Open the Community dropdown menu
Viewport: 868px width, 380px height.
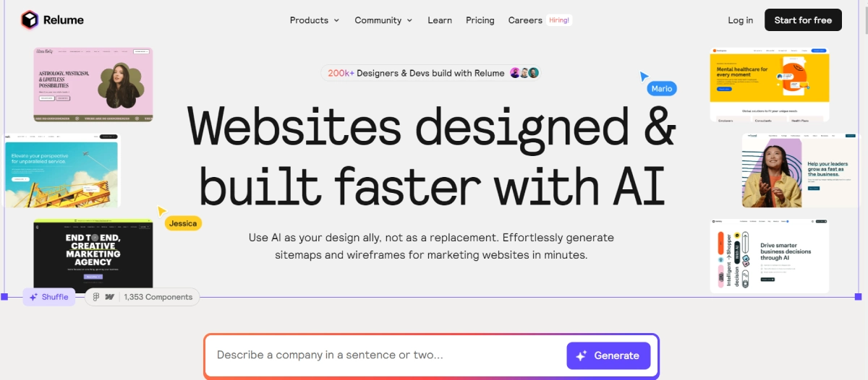383,20
